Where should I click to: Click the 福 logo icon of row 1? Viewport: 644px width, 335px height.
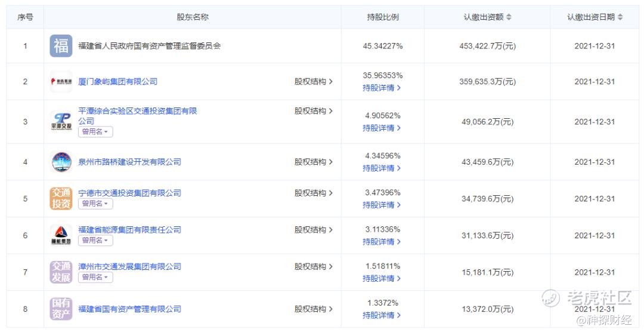click(61, 45)
